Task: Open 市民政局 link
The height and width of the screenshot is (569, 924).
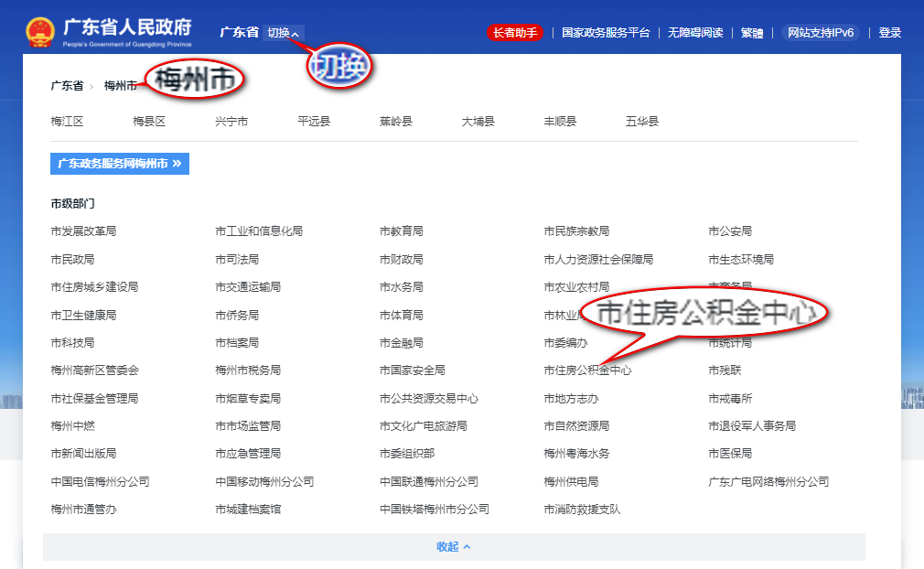Action: (72, 259)
